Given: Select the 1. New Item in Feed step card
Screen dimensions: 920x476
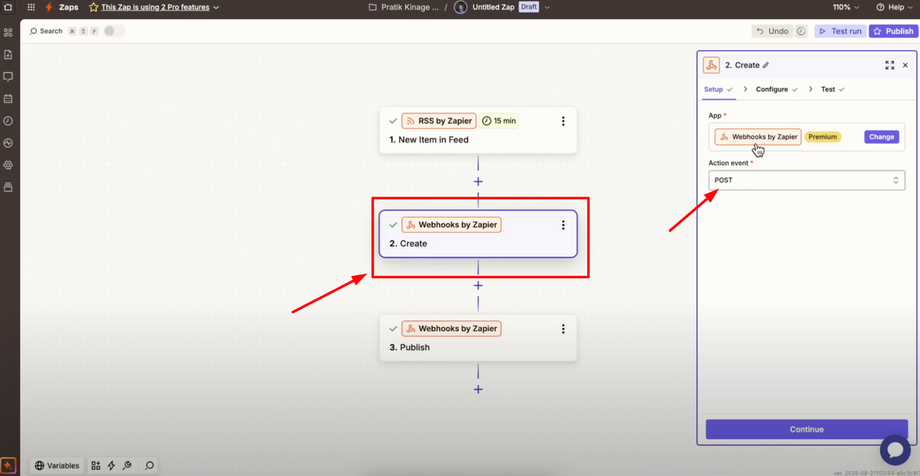Looking at the screenshot, I should click(478, 130).
